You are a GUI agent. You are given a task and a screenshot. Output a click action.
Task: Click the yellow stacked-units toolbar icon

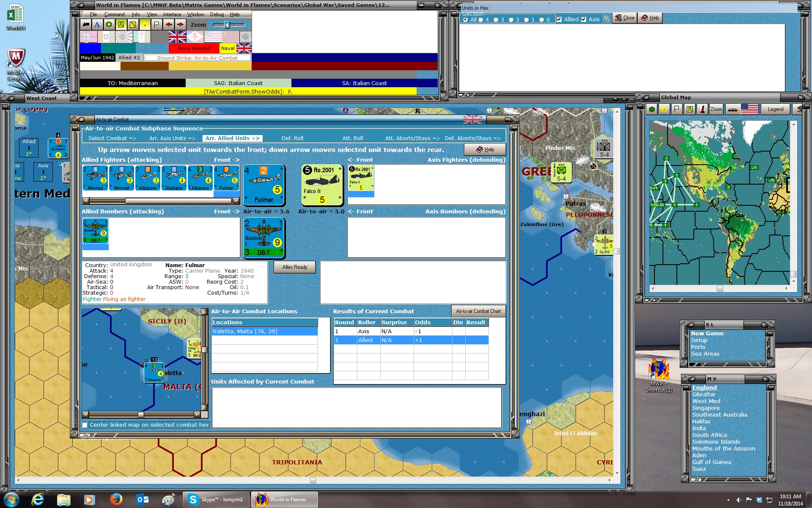coord(133,25)
